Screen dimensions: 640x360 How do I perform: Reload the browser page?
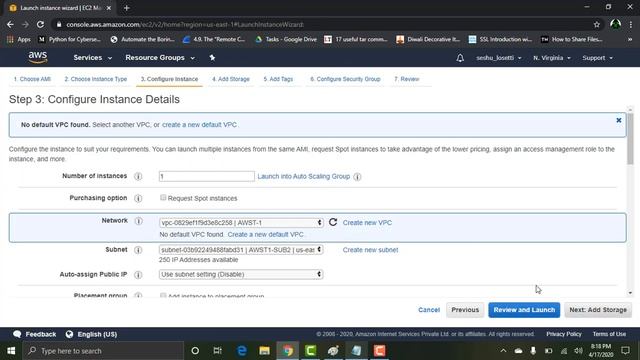point(40,24)
